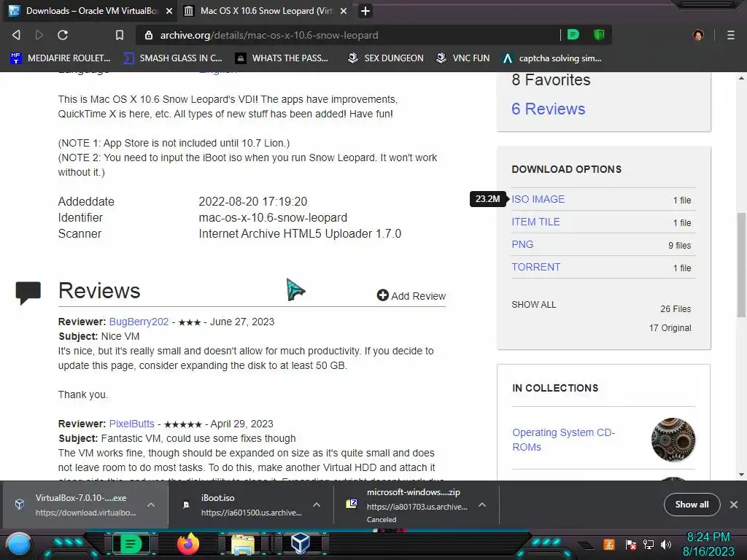Open the 6 Reviews link
Viewport: 747px width, 560px height.
(x=549, y=109)
